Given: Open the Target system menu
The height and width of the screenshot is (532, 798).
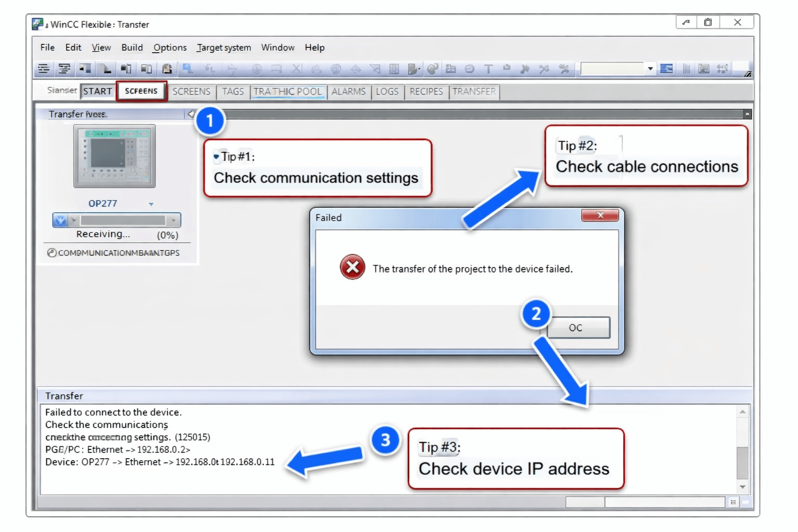Looking at the screenshot, I should click(223, 47).
